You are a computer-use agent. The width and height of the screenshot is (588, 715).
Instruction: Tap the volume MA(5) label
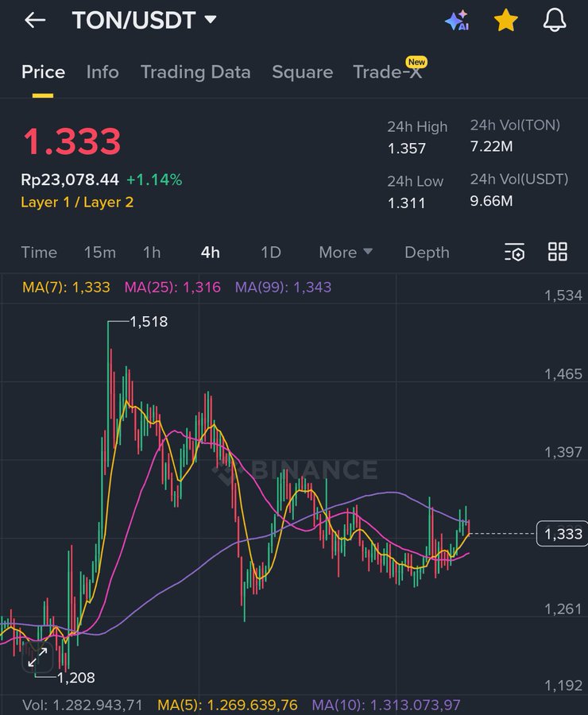[x=227, y=705]
